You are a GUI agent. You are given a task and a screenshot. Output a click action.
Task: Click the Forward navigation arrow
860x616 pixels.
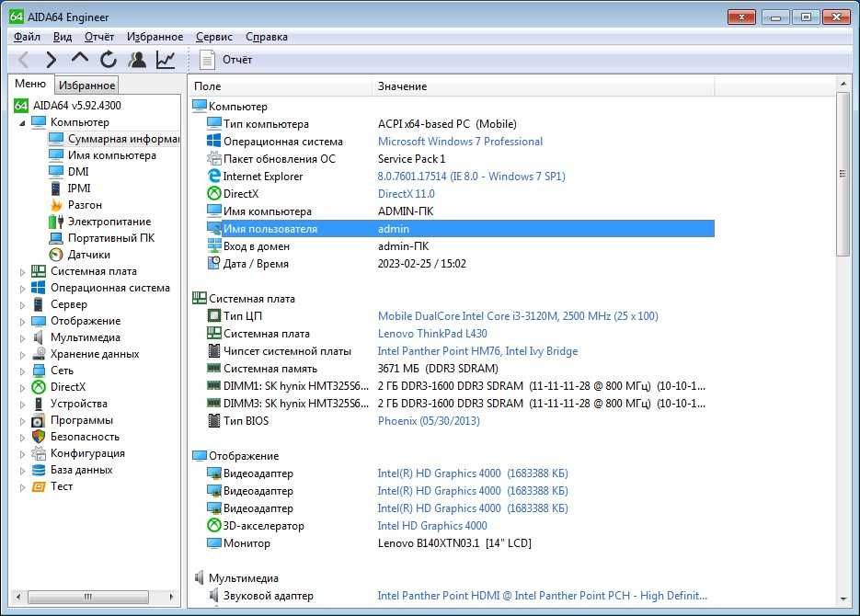(x=51, y=59)
